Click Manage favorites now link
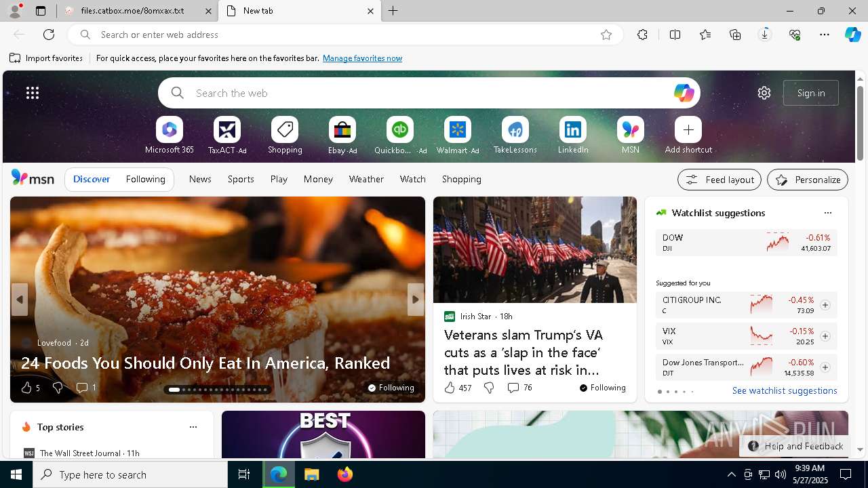Image resolution: width=868 pixels, height=488 pixels. pos(362,58)
